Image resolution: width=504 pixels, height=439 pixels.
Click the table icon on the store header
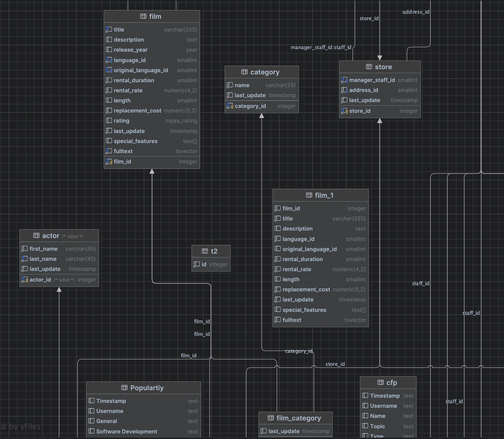click(x=369, y=67)
